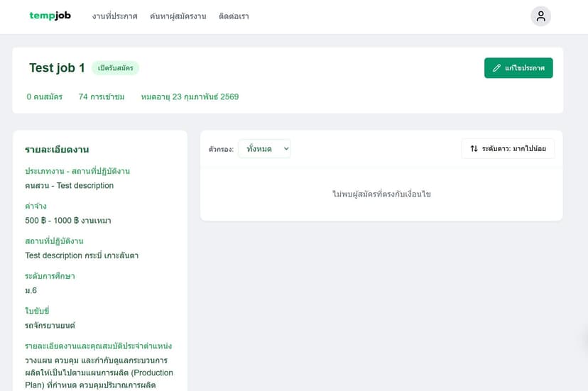Click the tempjob logo
The image size is (588, 391).
click(50, 16)
